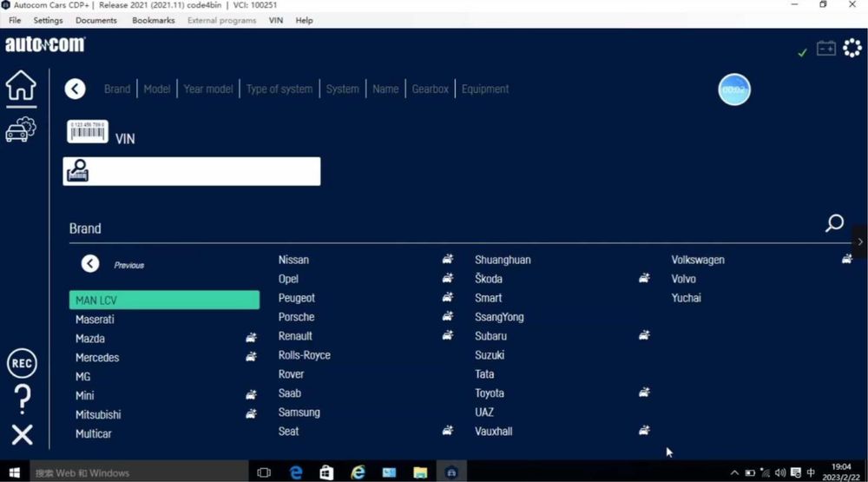Image resolution: width=868 pixels, height=482 pixels.
Task: Go back using top breadcrumb arrow
Action: 75,89
